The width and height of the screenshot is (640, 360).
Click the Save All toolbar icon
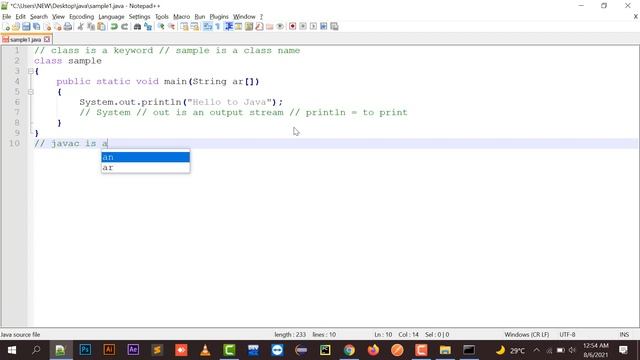point(37,27)
